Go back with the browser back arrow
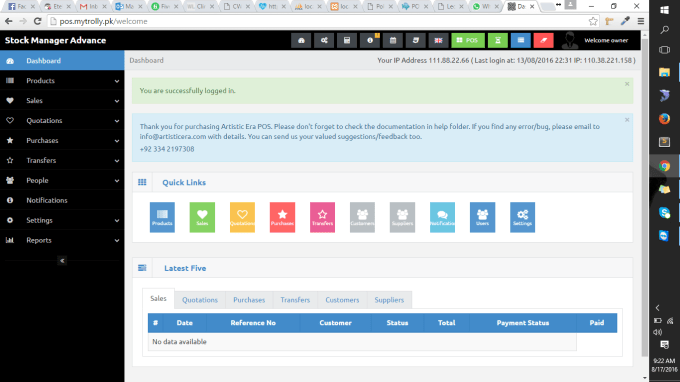This screenshot has height=382, width=680. pyautogui.click(x=9, y=21)
